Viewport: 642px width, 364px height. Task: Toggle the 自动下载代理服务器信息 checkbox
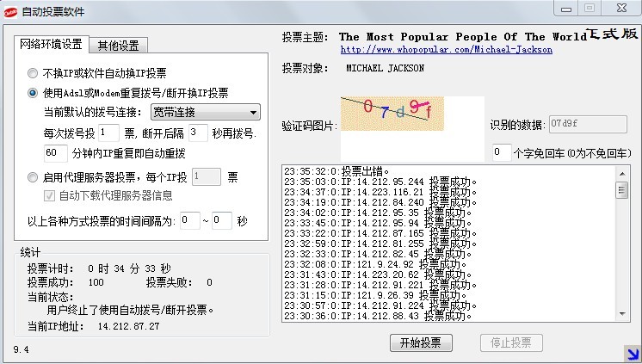pos(49,195)
